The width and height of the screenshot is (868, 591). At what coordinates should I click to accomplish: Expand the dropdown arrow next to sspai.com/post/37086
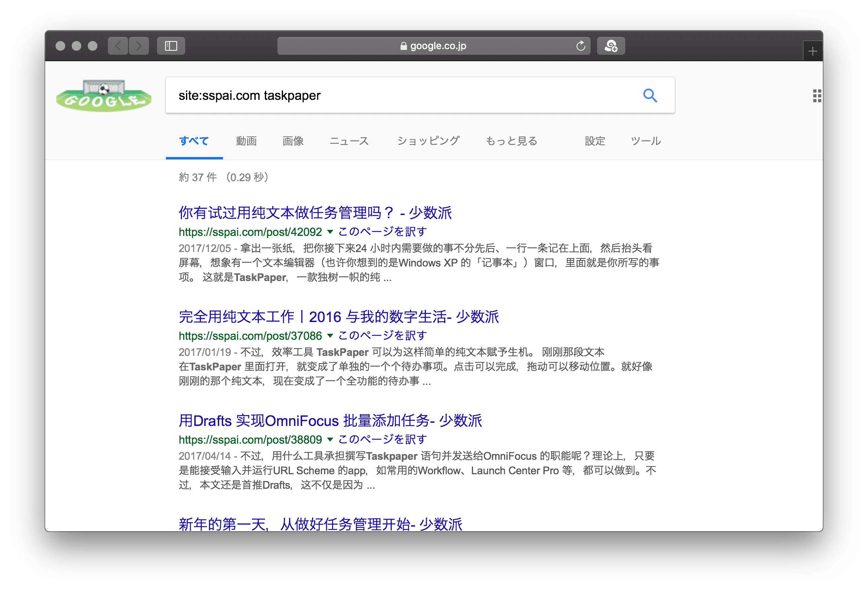(x=330, y=335)
